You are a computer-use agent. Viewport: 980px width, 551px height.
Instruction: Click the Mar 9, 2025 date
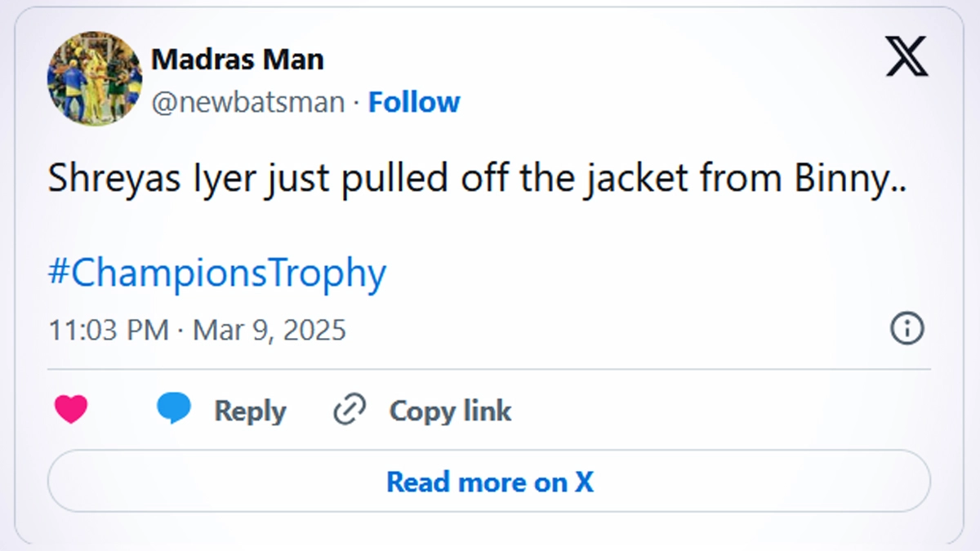(x=269, y=330)
